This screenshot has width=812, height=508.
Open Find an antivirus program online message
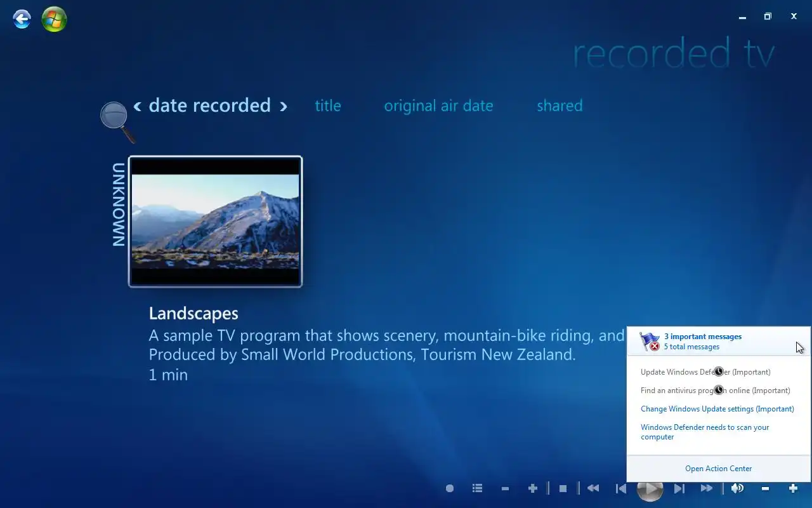[716, 391]
